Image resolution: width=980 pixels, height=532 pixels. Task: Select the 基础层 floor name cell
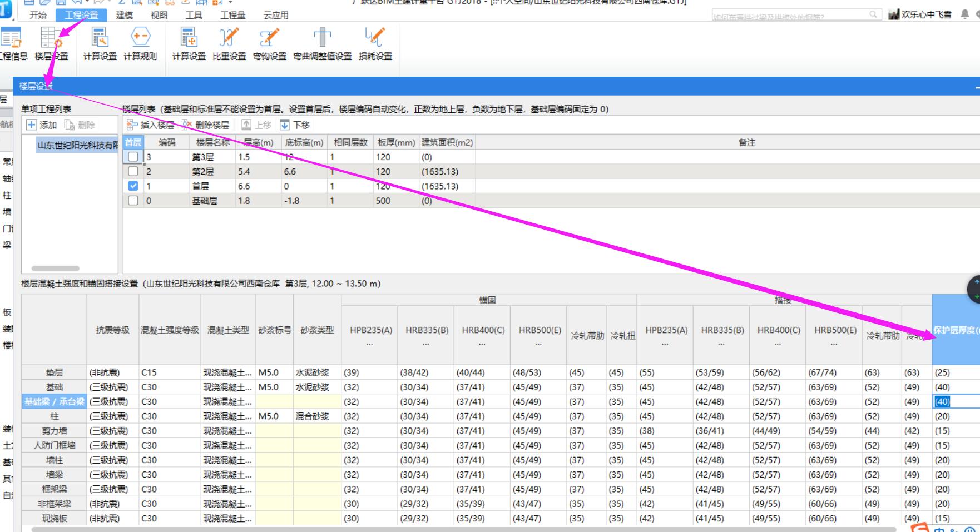click(212, 201)
